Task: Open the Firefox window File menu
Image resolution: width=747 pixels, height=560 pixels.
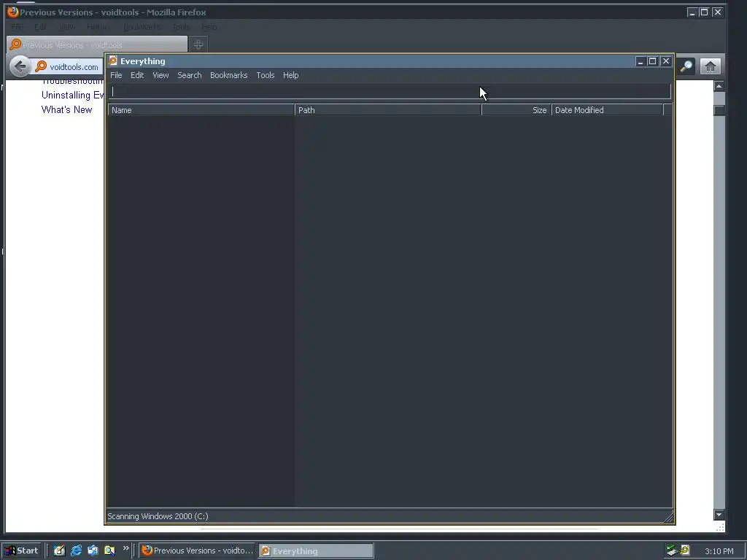Action: [17, 27]
